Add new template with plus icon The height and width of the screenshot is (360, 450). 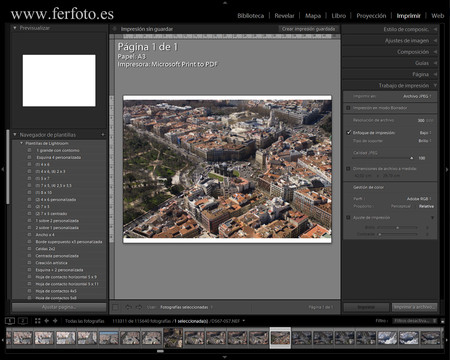coord(103,135)
